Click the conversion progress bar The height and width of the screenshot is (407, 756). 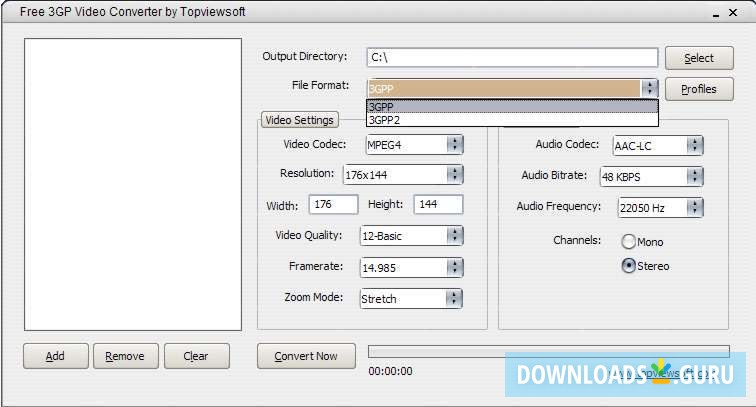[x=549, y=352]
